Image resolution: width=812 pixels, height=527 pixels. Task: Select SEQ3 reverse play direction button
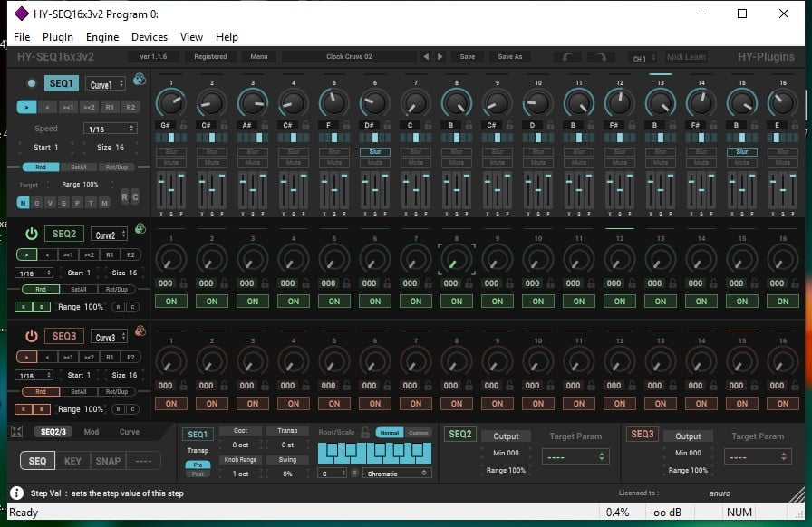(x=47, y=357)
